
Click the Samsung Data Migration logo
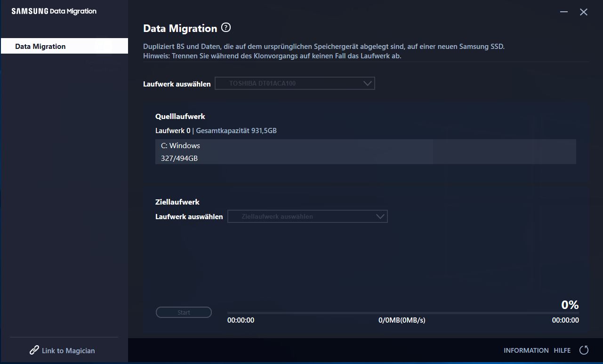coord(54,11)
